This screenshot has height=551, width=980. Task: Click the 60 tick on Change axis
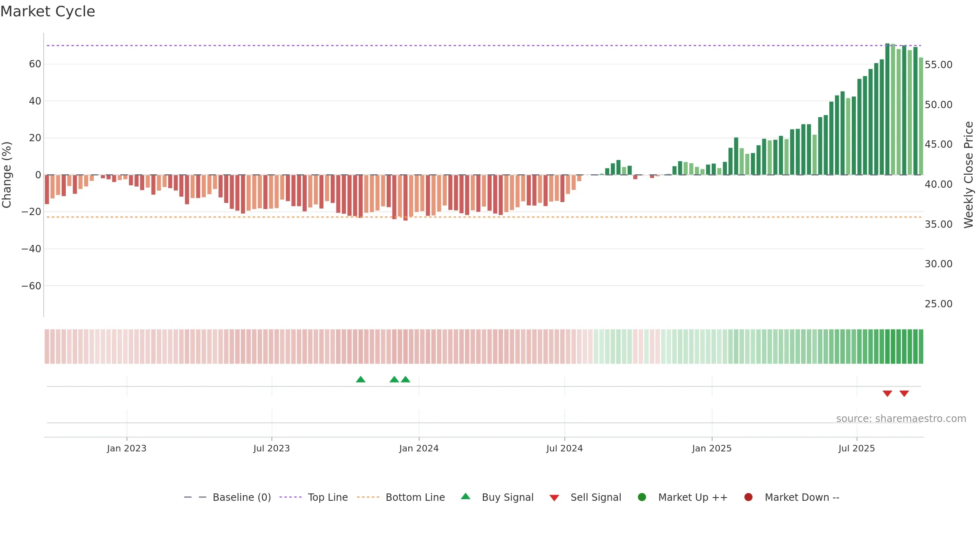tap(35, 64)
